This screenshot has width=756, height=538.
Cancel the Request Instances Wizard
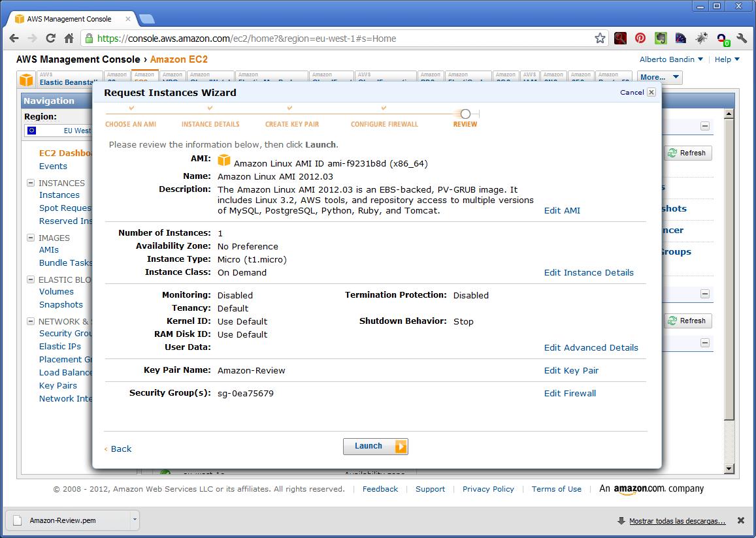point(637,93)
